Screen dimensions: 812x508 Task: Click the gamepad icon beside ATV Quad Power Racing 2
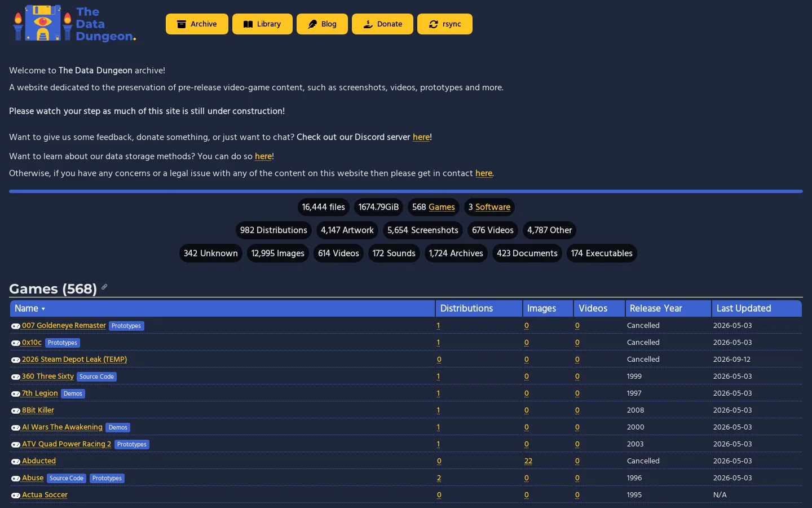click(16, 445)
